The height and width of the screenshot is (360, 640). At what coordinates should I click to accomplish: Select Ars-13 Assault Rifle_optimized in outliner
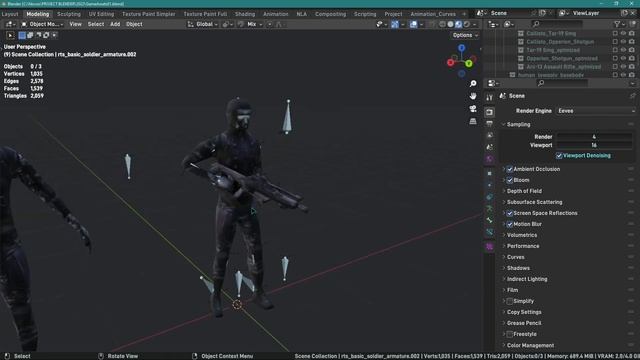[x=563, y=67]
